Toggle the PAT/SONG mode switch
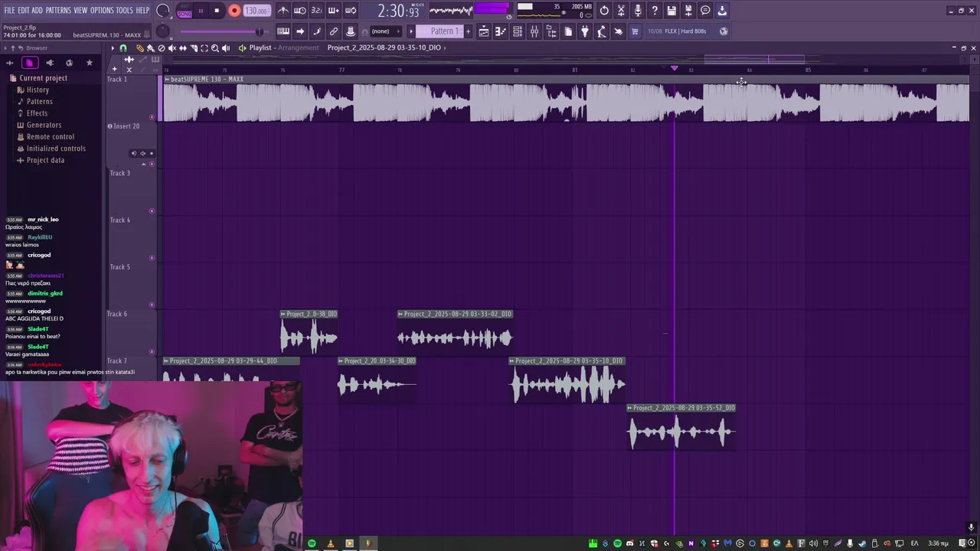The image size is (980, 551). pyautogui.click(x=185, y=11)
